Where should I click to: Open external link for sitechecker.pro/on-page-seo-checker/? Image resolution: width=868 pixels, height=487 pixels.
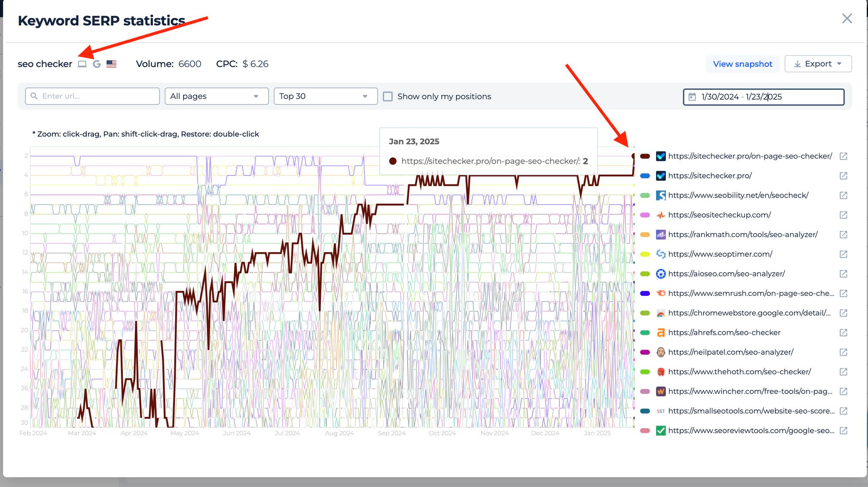point(843,156)
